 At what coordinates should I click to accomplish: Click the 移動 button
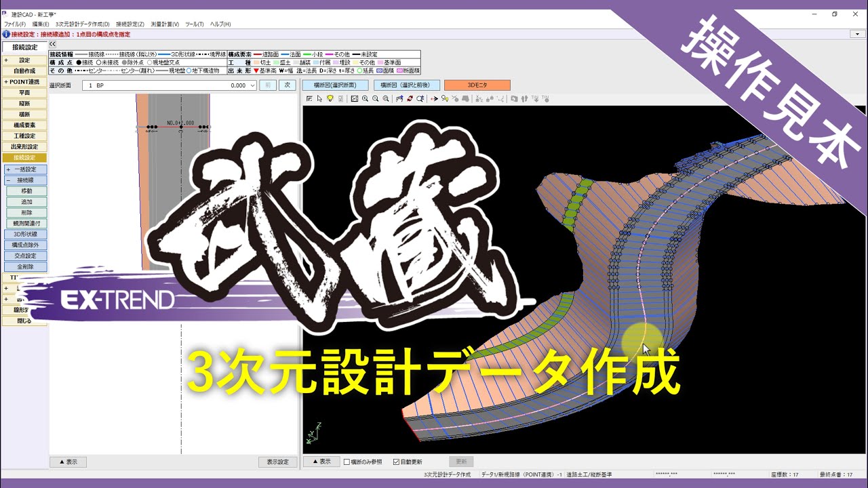click(27, 191)
